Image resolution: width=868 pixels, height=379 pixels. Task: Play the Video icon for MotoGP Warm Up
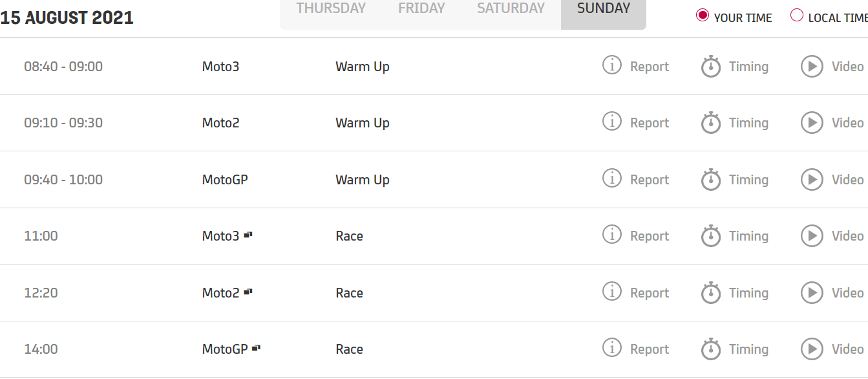(812, 179)
